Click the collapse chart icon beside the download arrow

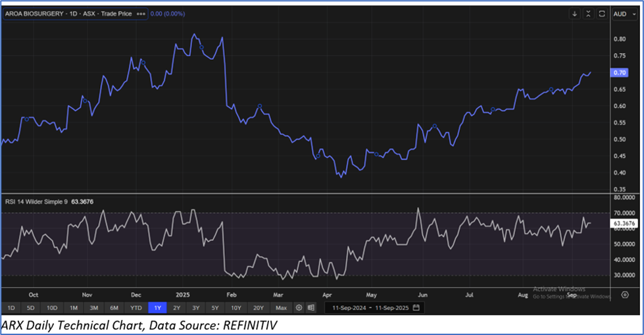588,14
